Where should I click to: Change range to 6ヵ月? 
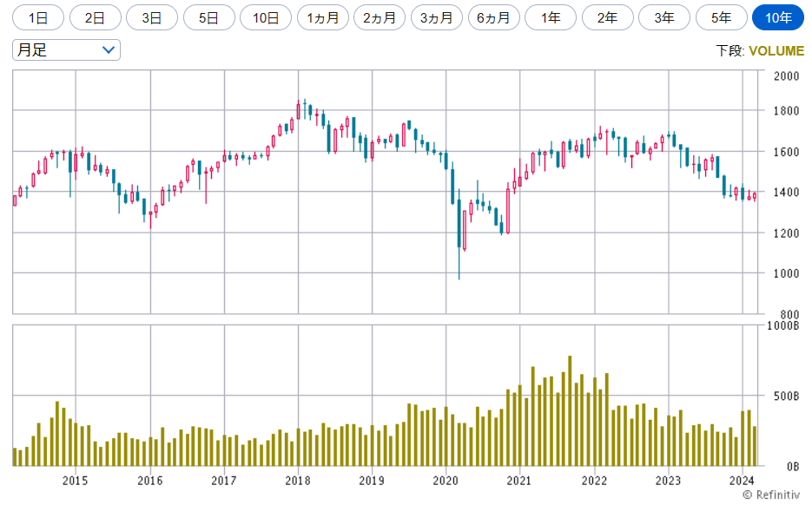click(x=493, y=17)
